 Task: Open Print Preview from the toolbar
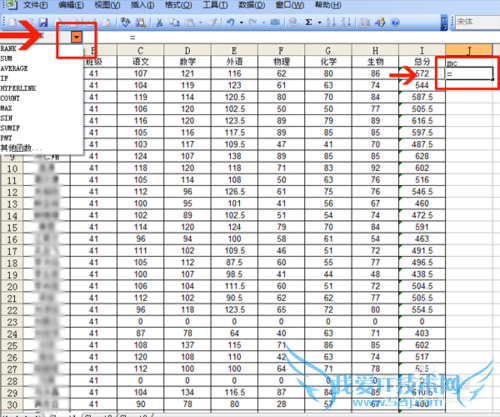(x=107, y=23)
